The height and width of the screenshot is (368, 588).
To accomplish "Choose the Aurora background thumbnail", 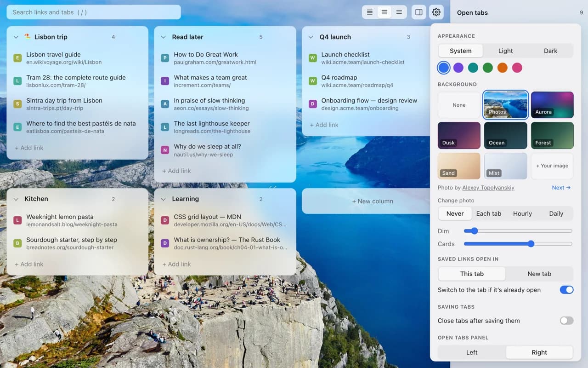I will pyautogui.click(x=552, y=105).
